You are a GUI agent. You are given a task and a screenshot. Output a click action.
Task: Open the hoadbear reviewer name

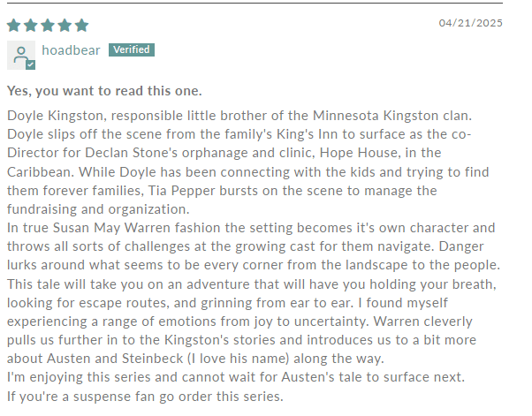point(71,50)
